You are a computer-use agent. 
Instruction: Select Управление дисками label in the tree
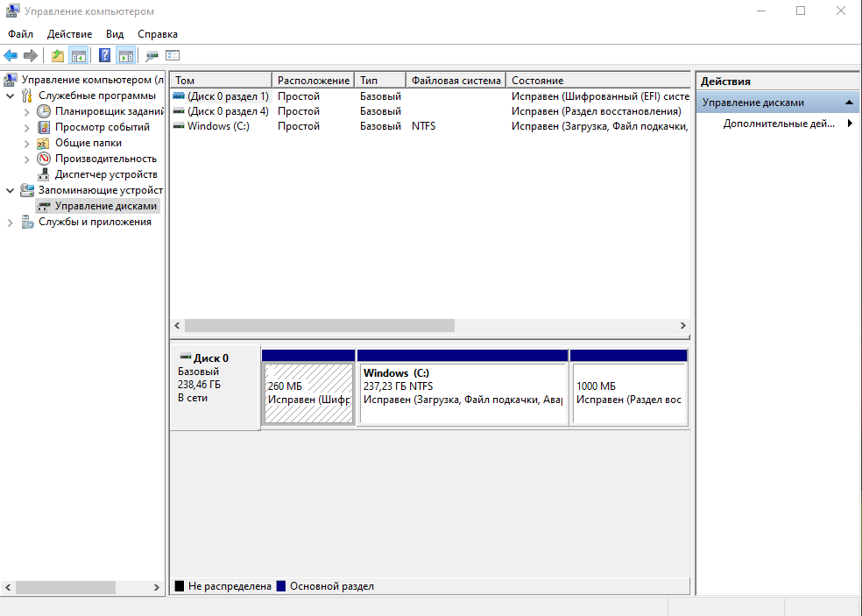105,206
